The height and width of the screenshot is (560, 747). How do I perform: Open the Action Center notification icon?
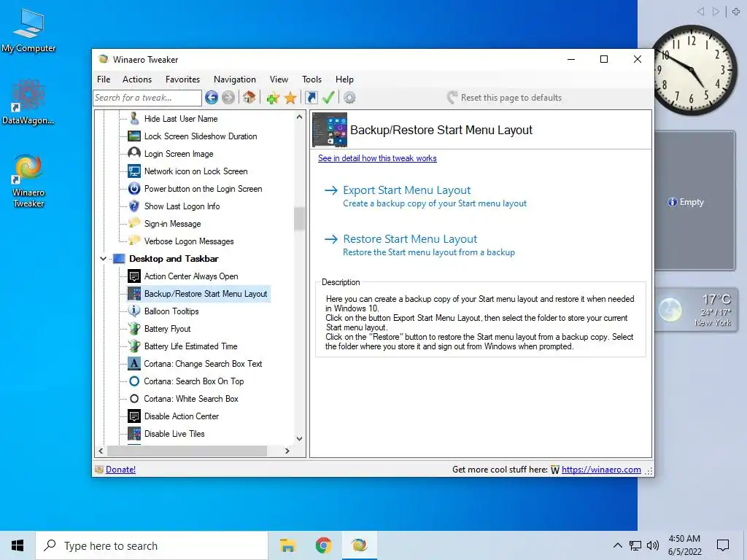pyautogui.click(x=723, y=545)
